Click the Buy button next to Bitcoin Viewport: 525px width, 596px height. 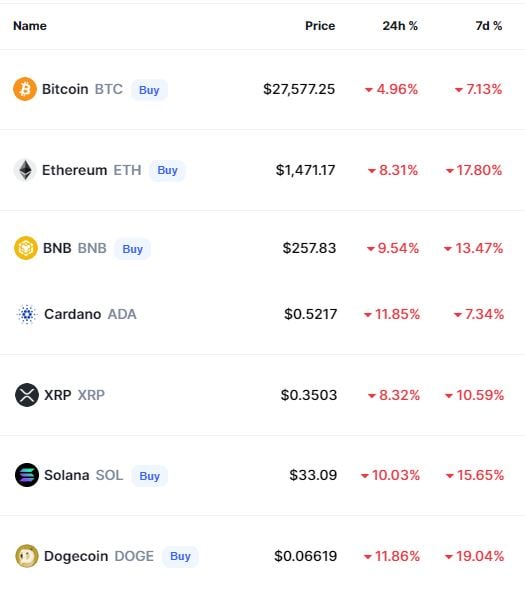(149, 90)
